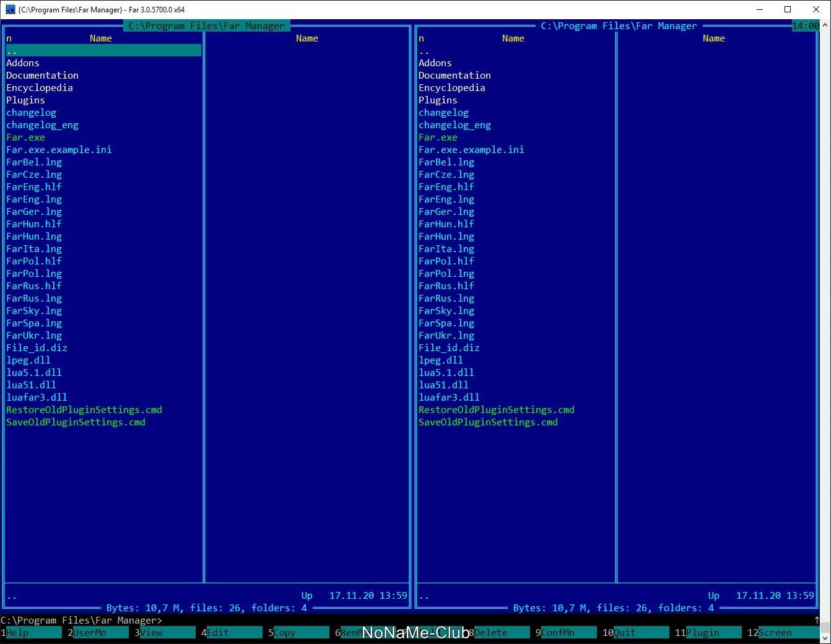831x644 pixels.
Task: Click the 4 Edit function key button
Action: pyautogui.click(x=232, y=633)
